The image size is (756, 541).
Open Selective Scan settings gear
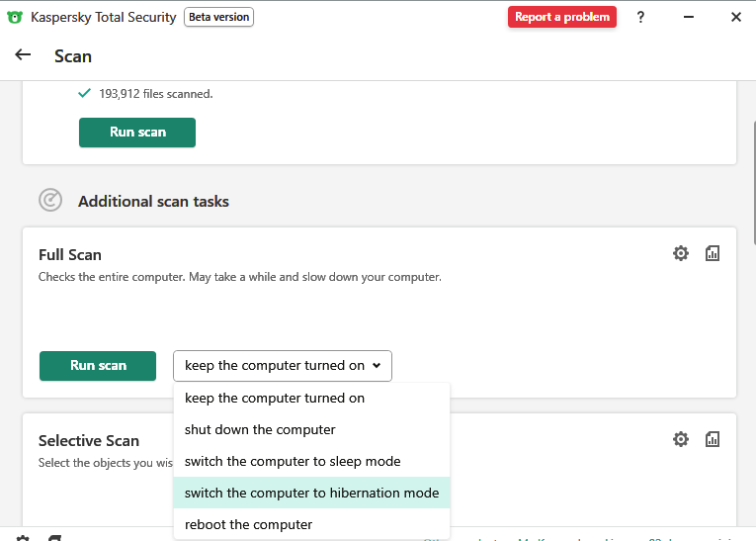[x=681, y=439]
